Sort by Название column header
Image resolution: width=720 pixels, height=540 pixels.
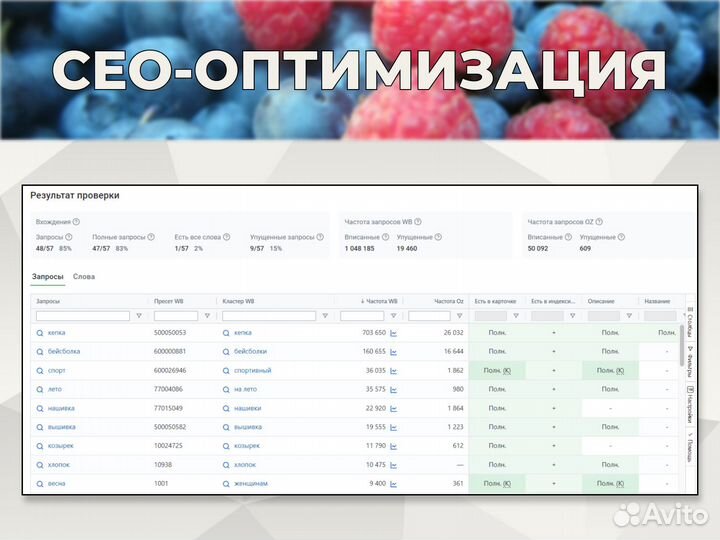point(657,301)
